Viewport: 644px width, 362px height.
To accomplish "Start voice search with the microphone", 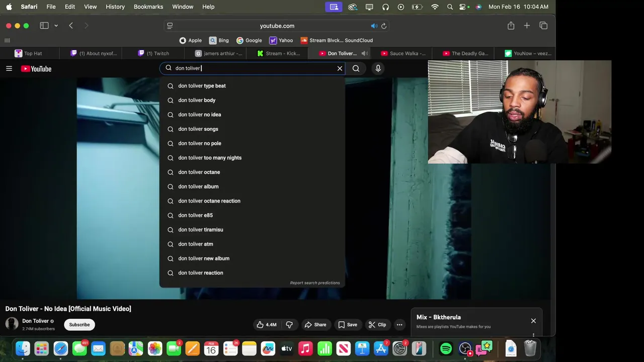I will (x=378, y=68).
